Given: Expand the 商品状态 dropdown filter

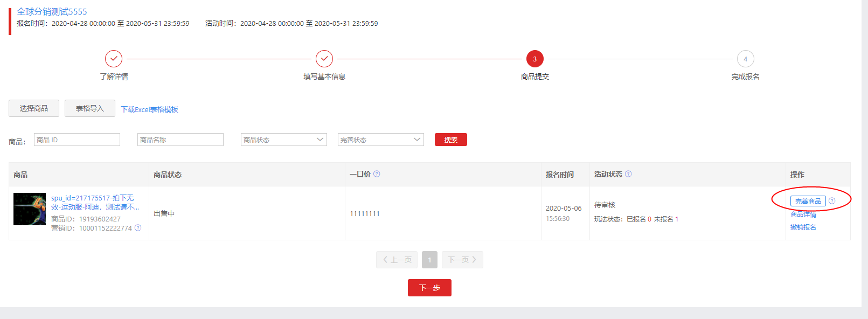Looking at the screenshot, I should coord(283,140).
